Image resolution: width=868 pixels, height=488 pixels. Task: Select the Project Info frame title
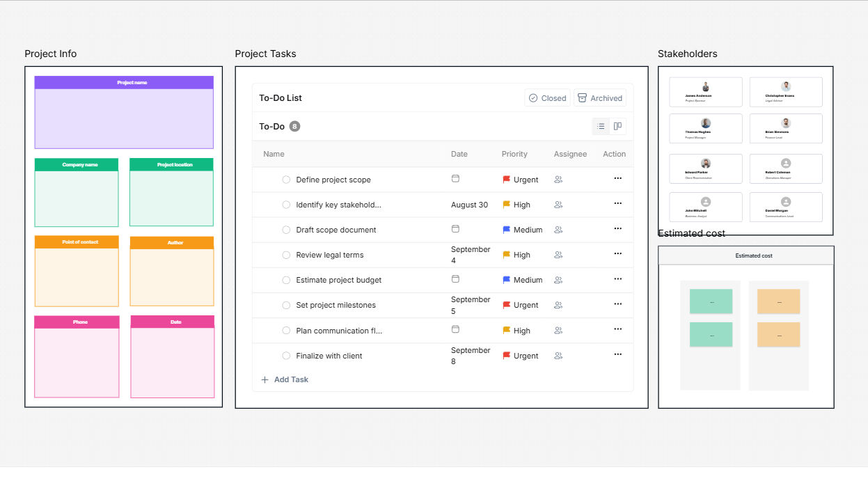(x=51, y=54)
